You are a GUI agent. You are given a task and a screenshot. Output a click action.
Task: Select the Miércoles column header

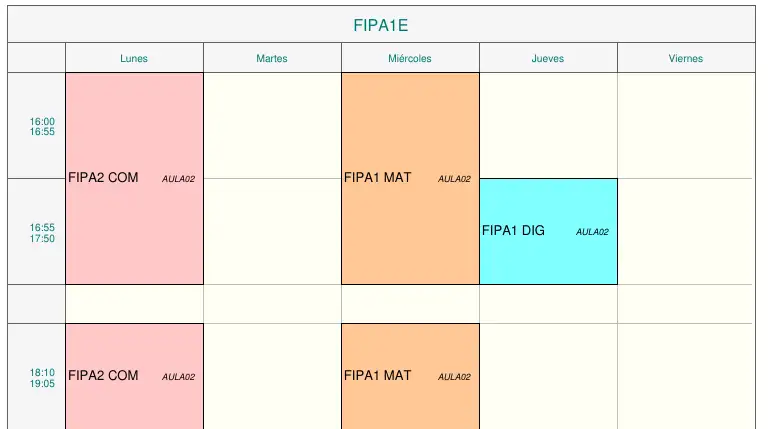click(410, 58)
